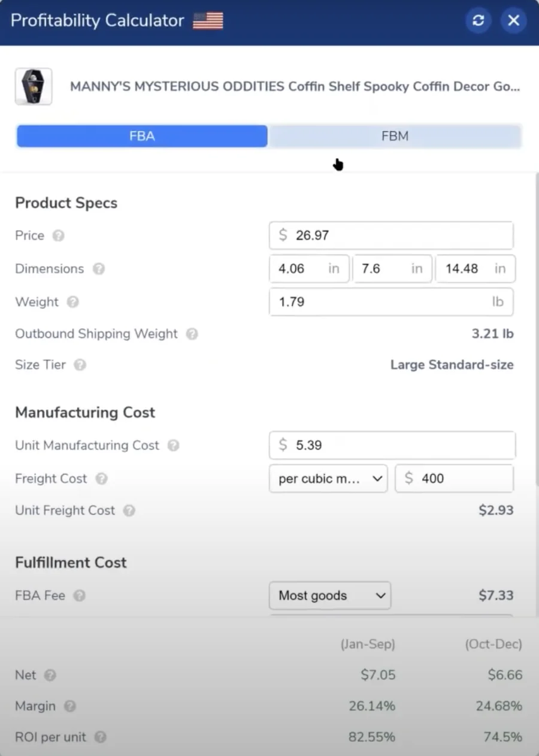Screen dimensions: 539x756
Task: Click the 82.55% ROI value
Action: (372, 737)
